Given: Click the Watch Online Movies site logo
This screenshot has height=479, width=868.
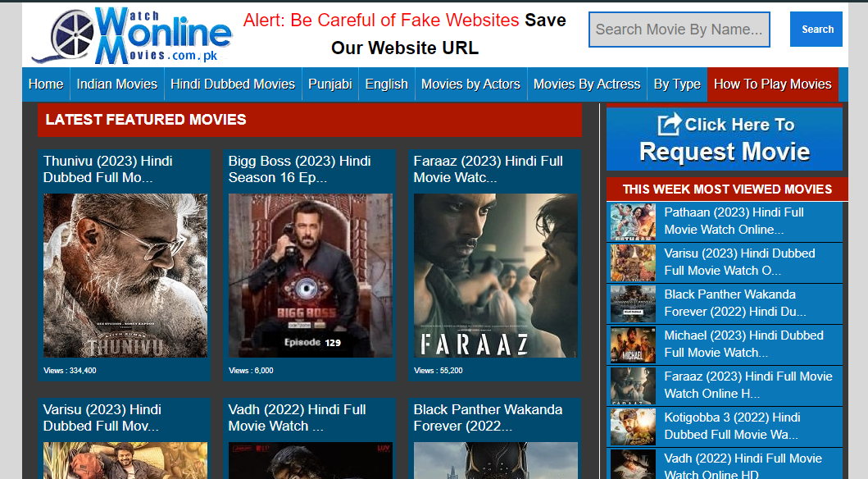Looking at the screenshot, I should pyautogui.click(x=132, y=35).
